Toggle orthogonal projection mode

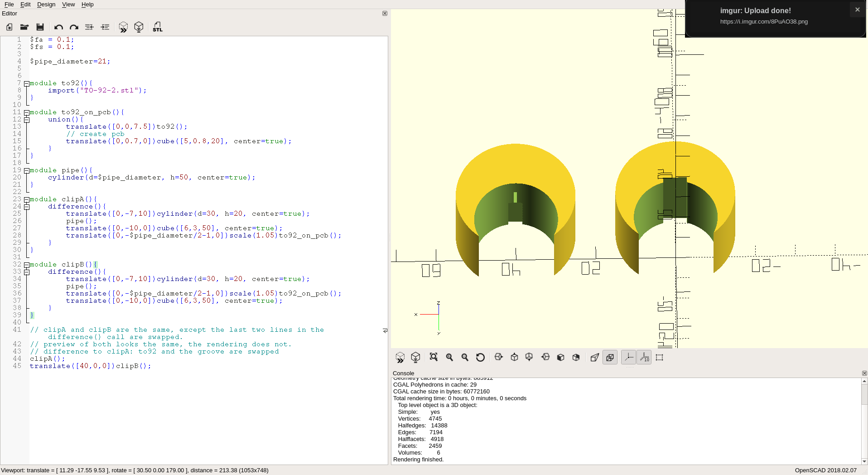click(x=610, y=357)
